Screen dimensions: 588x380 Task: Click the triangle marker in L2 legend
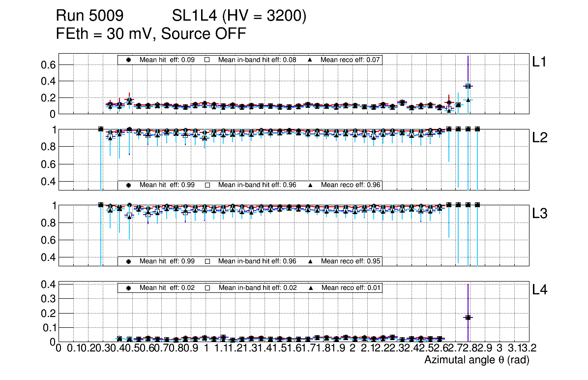coord(310,185)
